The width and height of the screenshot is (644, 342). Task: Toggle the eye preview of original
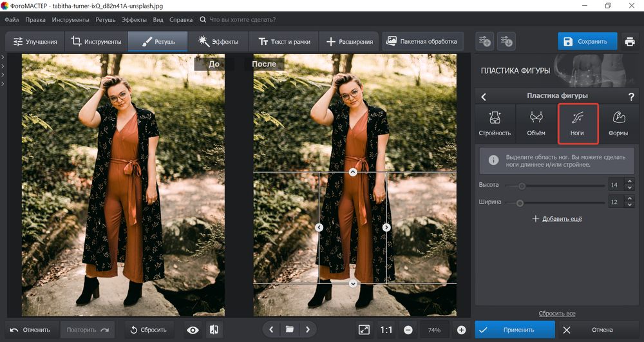click(193, 330)
